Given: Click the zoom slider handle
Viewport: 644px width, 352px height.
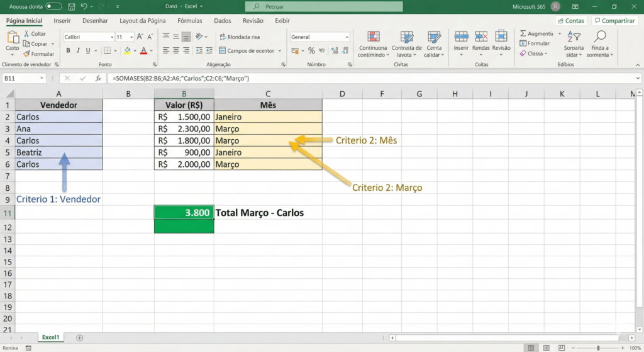Looking at the screenshot, I should pyautogui.click(x=599, y=348).
